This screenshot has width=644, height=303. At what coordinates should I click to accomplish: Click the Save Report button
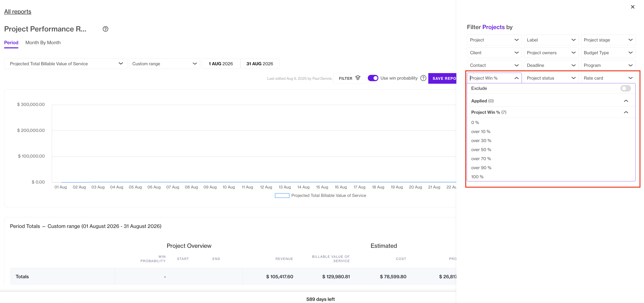442,78
